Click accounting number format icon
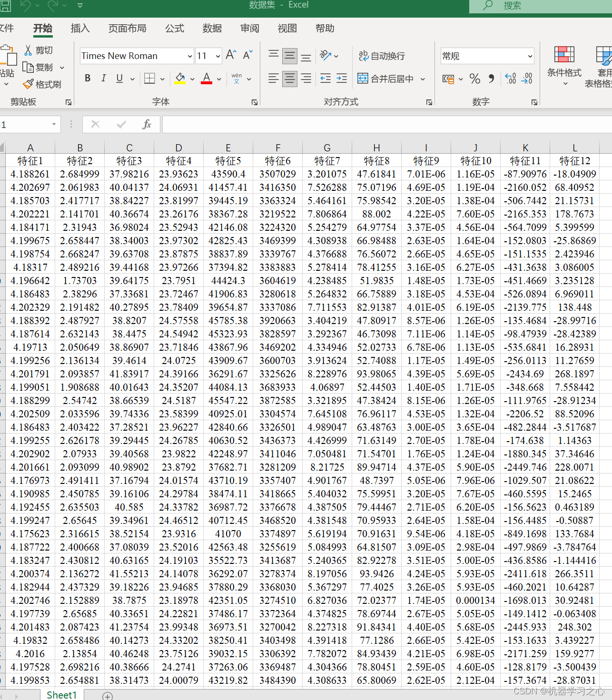The image size is (612, 700). 448,79
